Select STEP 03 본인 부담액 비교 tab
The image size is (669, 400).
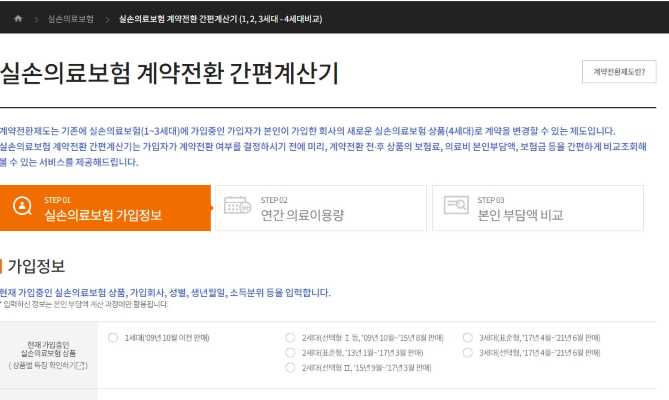coord(538,208)
